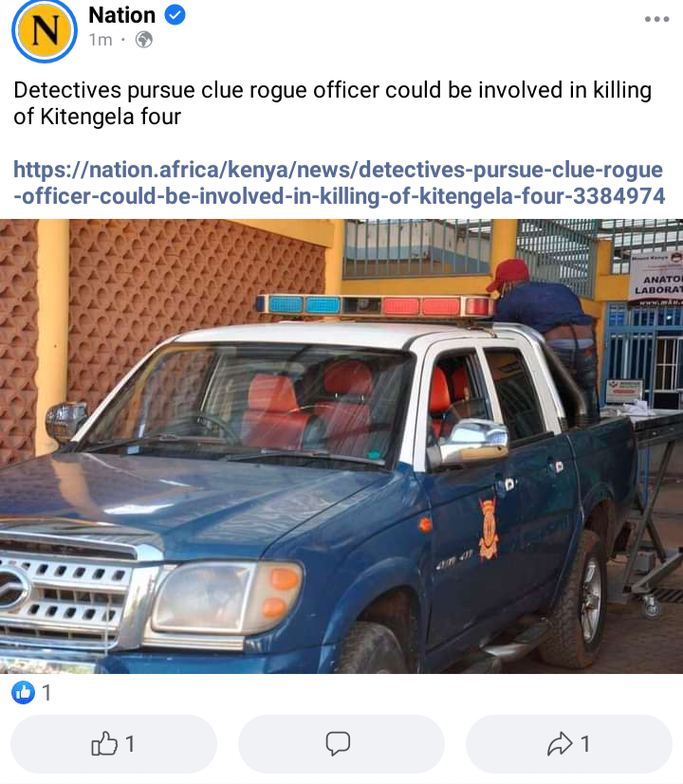The height and width of the screenshot is (784, 683).
Task: Open the nation.africa article link
Action: click(339, 183)
